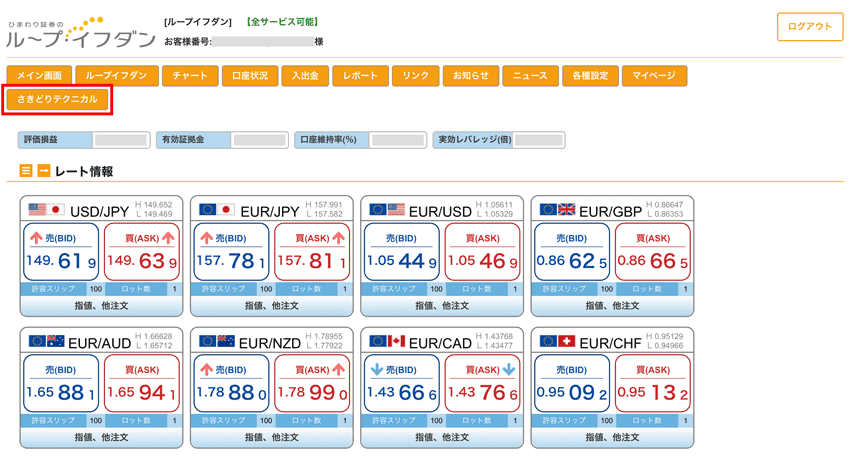Image resolution: width=850 pixels, height=457 pixels.
Task: Open 指値、他注文 for EUR/NZD
Action: coord(272,437)
